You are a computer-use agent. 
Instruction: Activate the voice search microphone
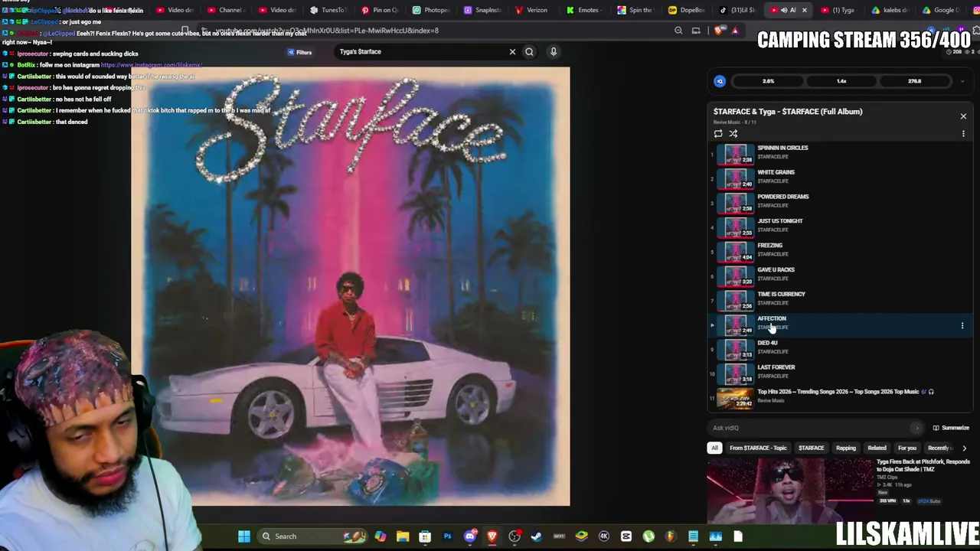pyautogui.click(x=554, y=51)
